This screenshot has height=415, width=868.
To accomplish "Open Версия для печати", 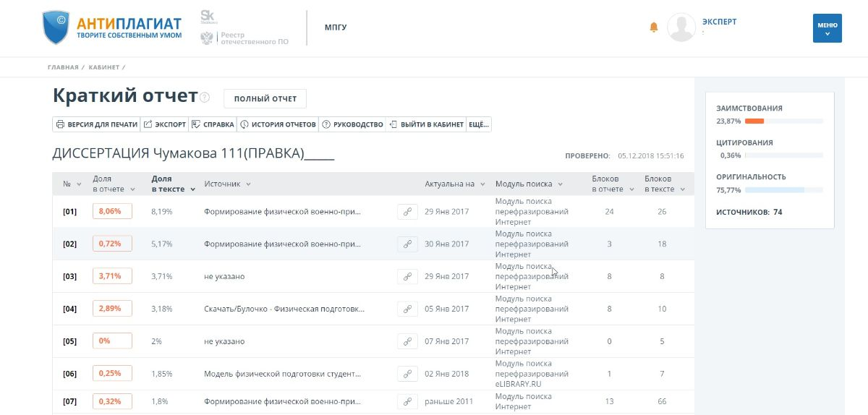I will pos(96,124).
